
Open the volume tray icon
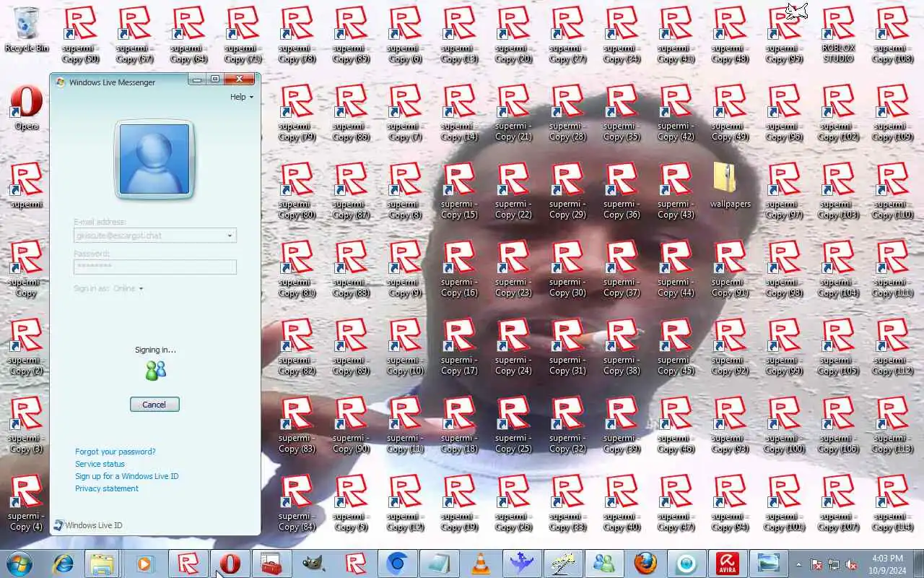coord(851,564)
